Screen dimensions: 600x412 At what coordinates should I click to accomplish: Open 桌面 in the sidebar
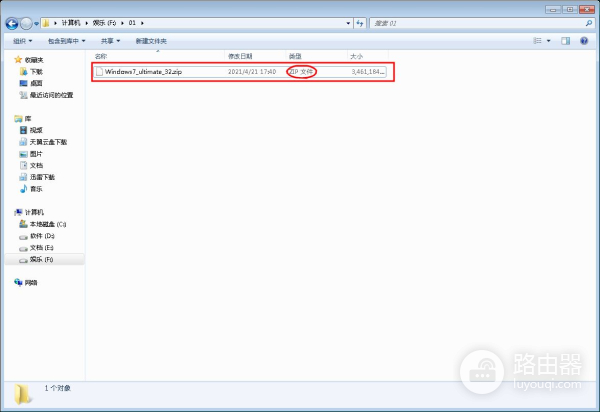point(31,83)
